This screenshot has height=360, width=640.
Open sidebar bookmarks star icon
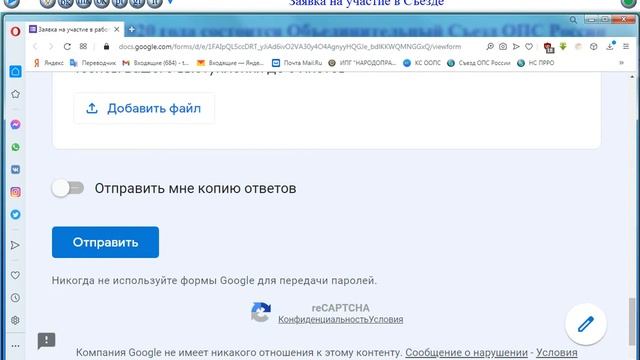pyautogui.click(x=15, y=94)
